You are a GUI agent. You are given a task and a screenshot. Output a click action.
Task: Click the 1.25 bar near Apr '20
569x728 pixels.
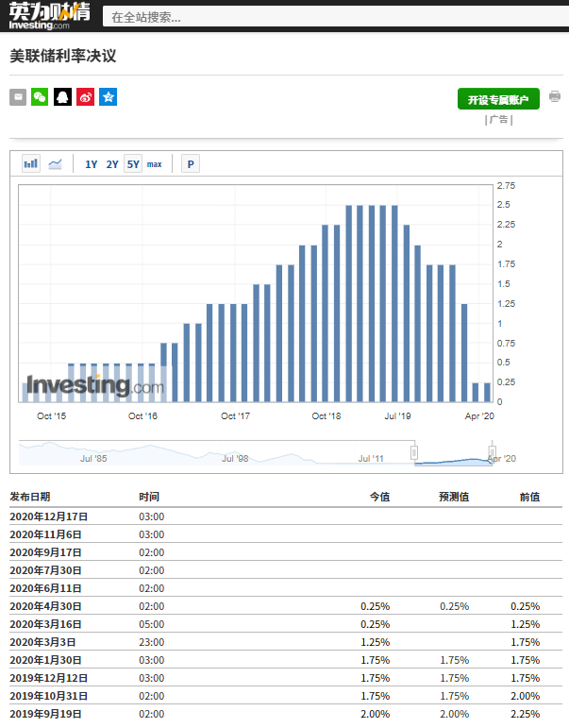tap(464, 352)
